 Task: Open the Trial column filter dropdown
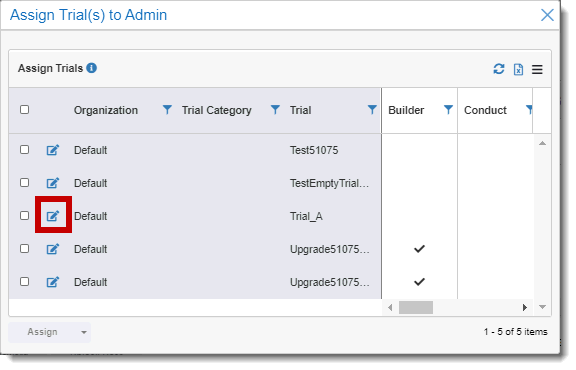(x=372, y=109)
